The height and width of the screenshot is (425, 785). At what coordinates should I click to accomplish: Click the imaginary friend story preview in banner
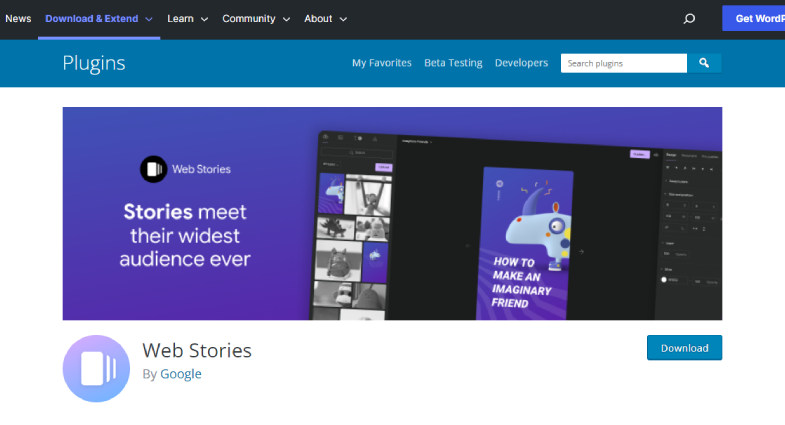527,242
